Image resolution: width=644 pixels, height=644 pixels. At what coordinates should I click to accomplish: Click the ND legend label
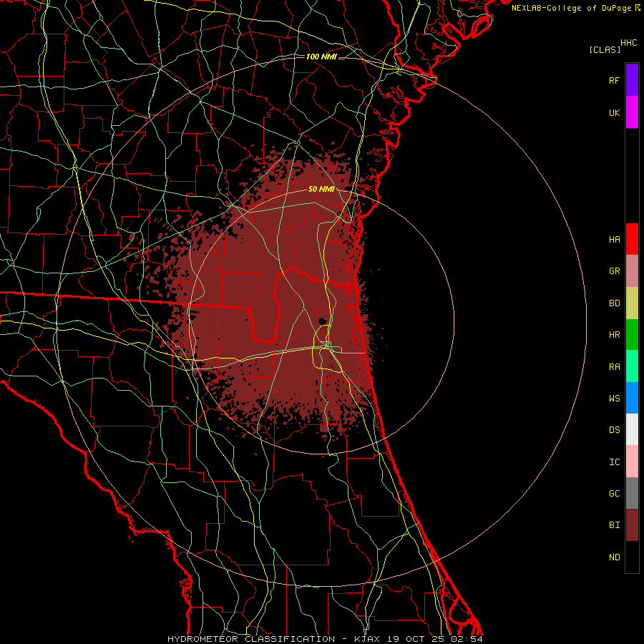click(614, 557)
